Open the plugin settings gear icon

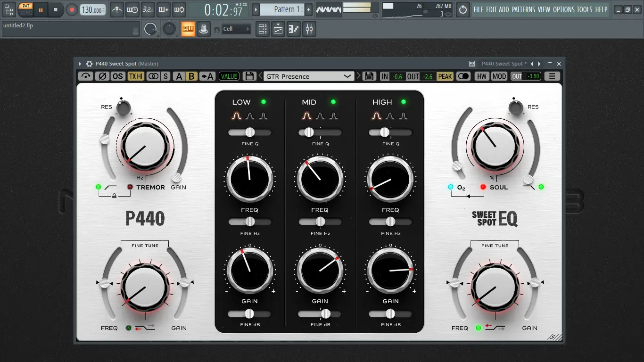[89, 63]
